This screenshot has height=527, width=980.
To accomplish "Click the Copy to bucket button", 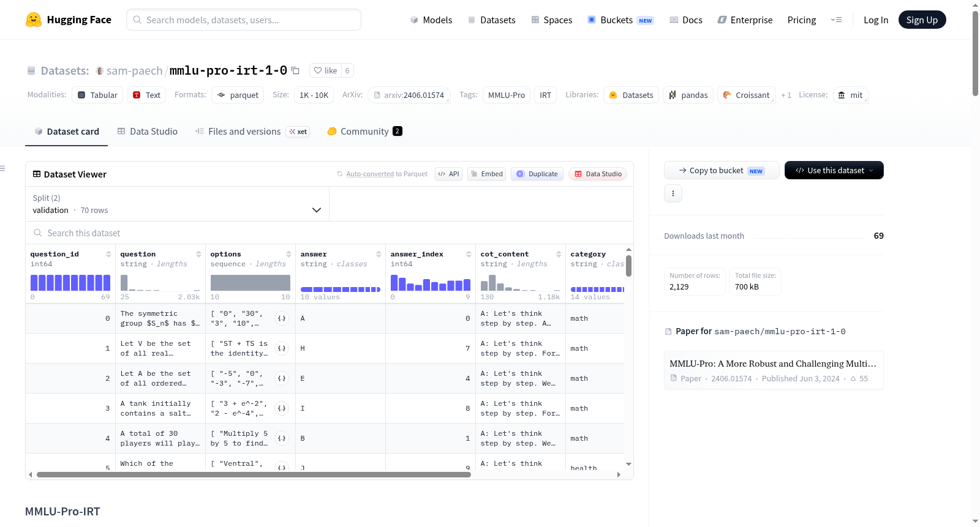I will point(722,170).
